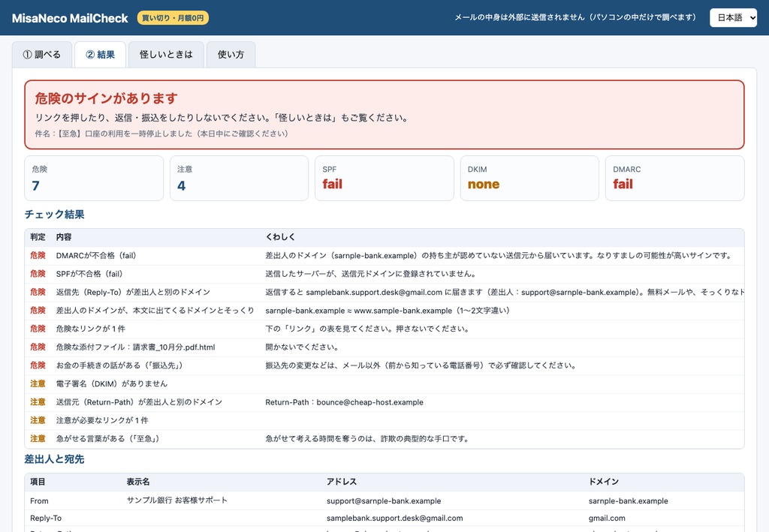Image resolution: width=769 pixels, height=532 pixels.
Task: Click the アドレス column header
Action: [342, 482]
